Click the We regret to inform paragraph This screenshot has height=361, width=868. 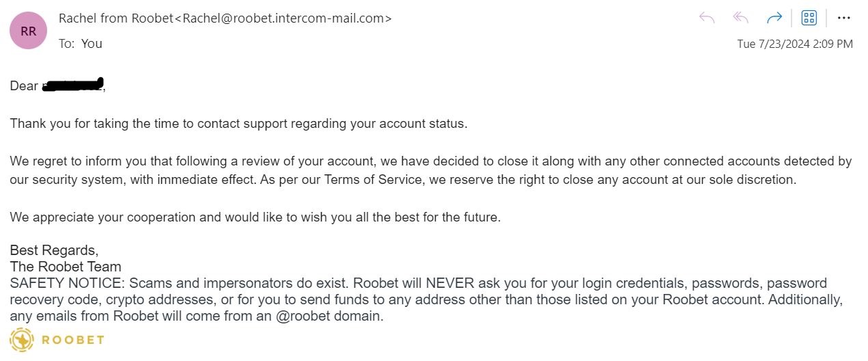(x=431, y=171)
